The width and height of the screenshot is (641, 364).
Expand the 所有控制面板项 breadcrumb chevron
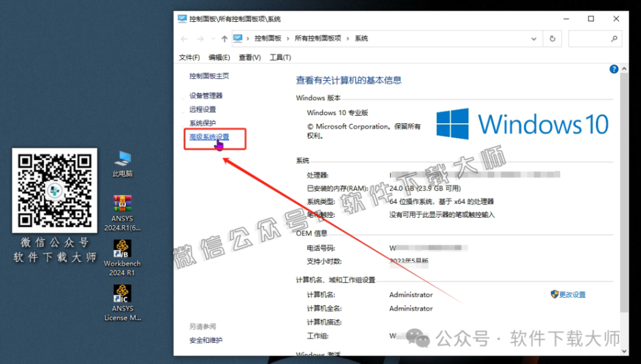pos(348,39)
